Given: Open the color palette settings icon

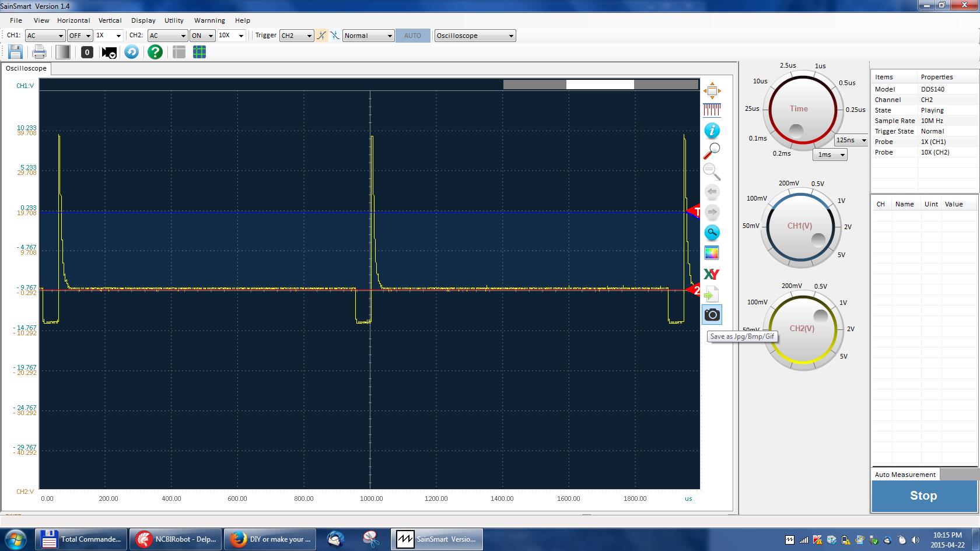Looking at the screenshot, I should tap(712, 253).
